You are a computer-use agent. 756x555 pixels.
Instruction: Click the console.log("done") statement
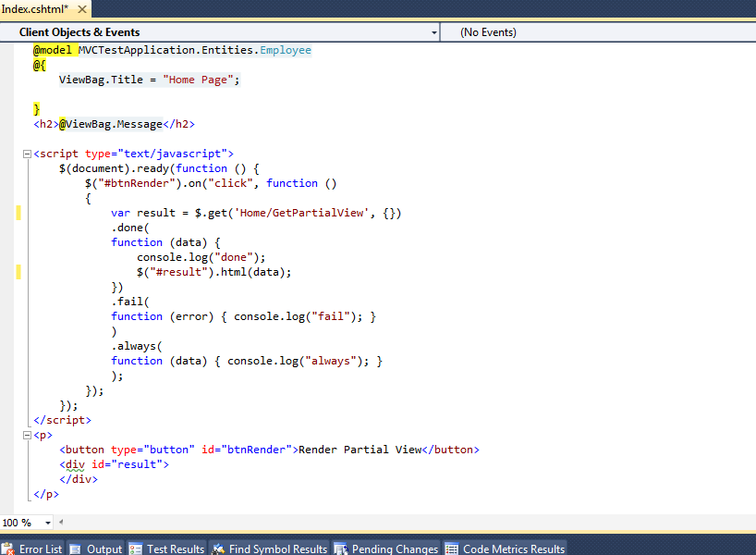click(x=201, y=257)
